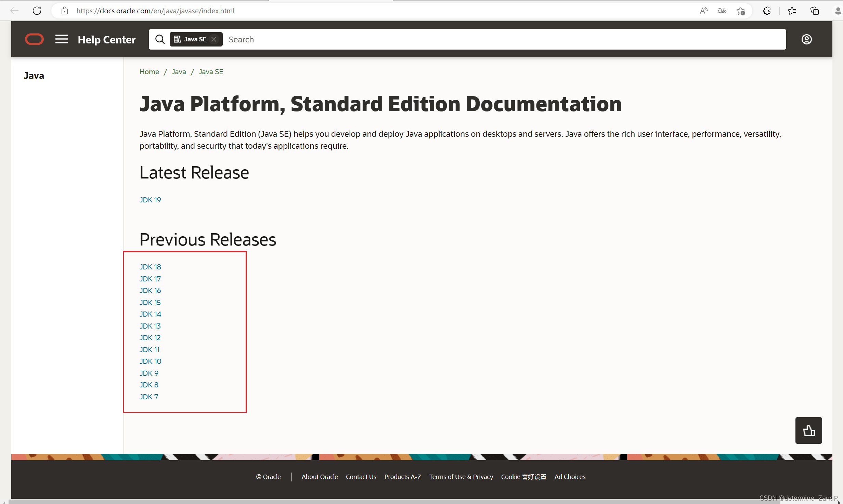The image size is (843, 504).
Task: Click the Java SE breadcrumb
Action: [211, 72]
